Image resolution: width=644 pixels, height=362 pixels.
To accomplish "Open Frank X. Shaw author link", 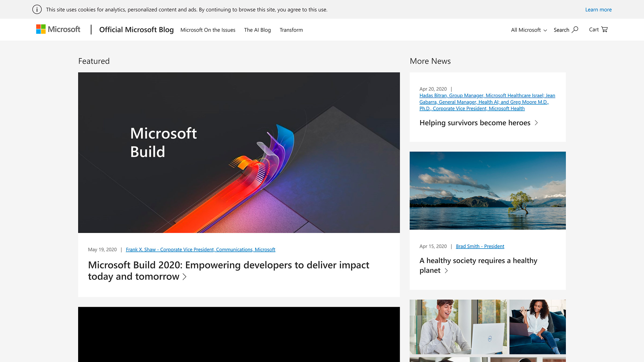I will pos(200,249).
